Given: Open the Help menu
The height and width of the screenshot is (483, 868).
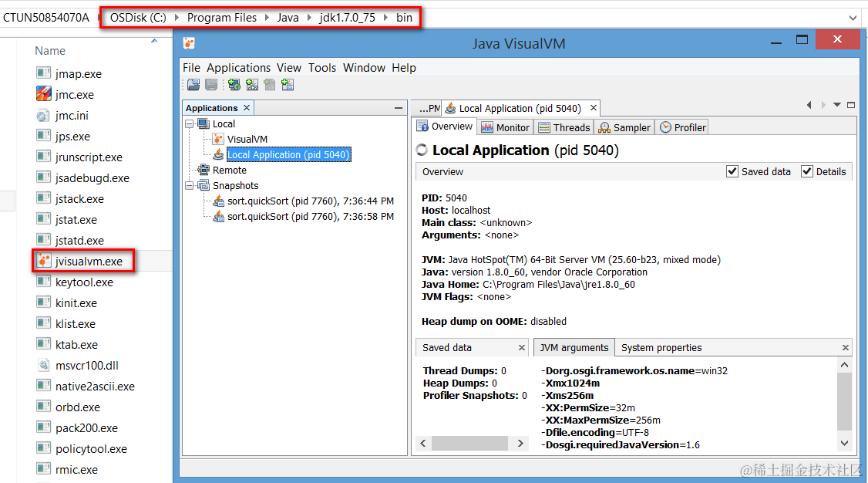Looking at the screenshot, I should tap(404, 68).
